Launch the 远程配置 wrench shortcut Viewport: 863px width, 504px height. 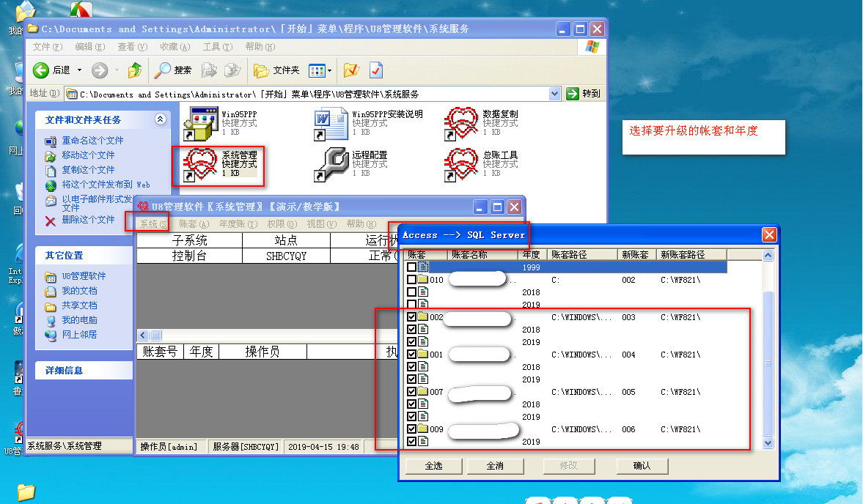point(331,164)
